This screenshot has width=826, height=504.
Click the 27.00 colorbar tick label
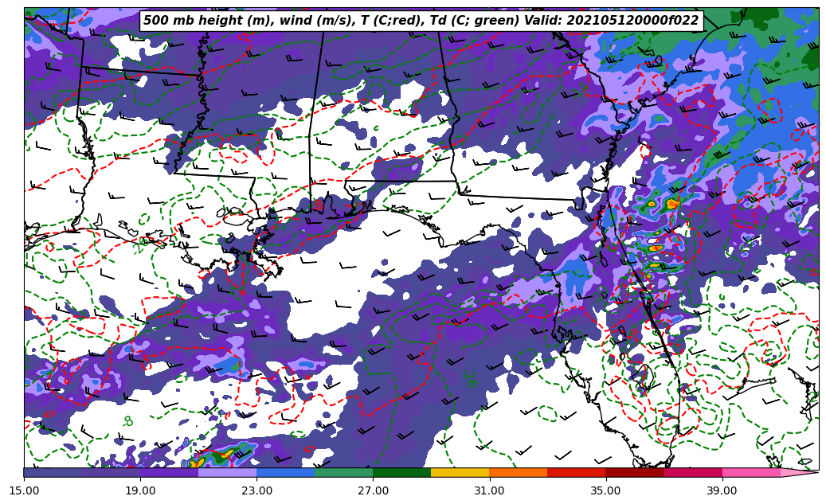[x=373, y=490]
